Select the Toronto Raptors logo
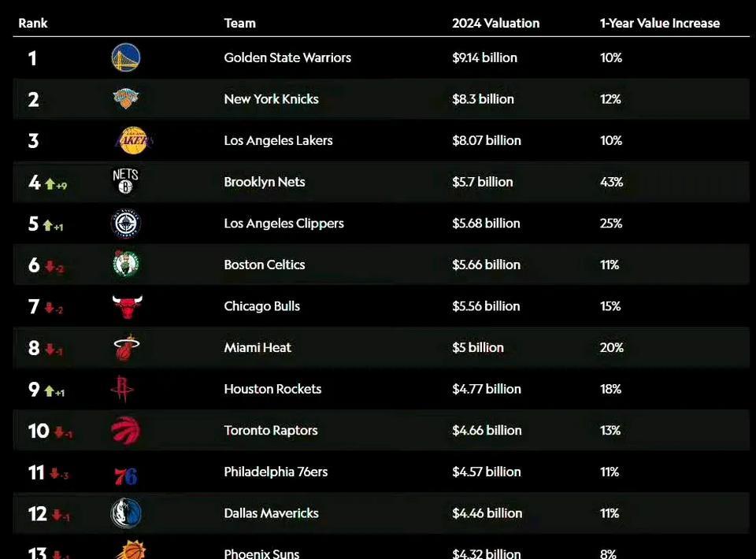 coord(126,431)
